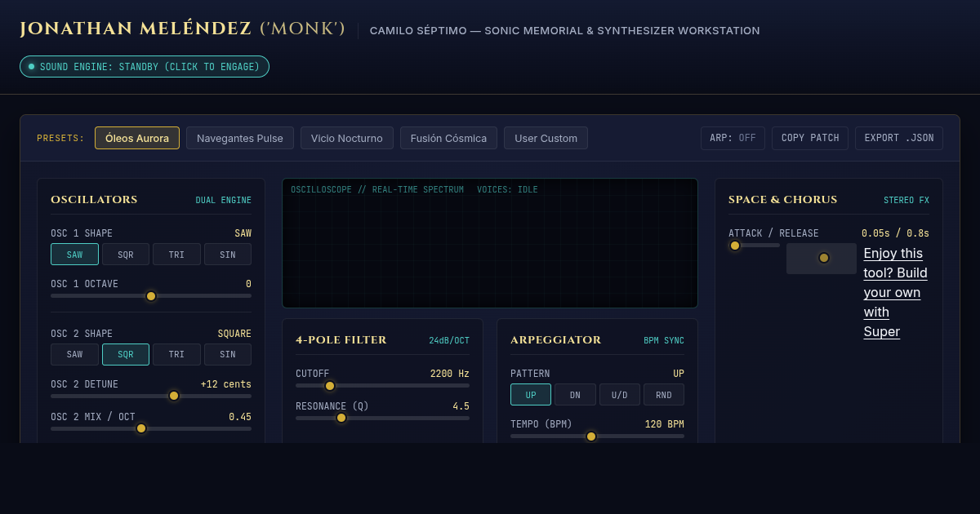Click the 'DUAL ENGINE' label

click(x=224, y=200)
